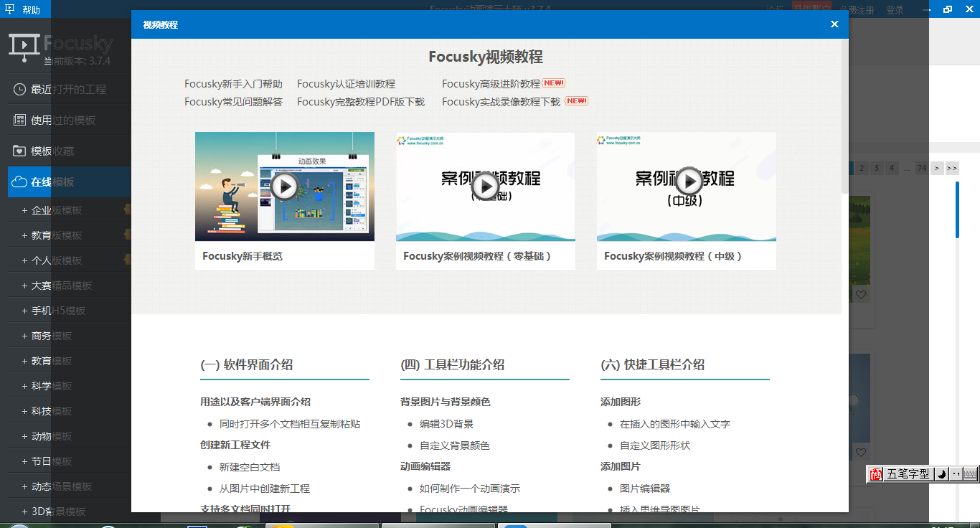Play the Focusky新手概览 video
This screenshot has height=528, width=980.
(285, 186)
